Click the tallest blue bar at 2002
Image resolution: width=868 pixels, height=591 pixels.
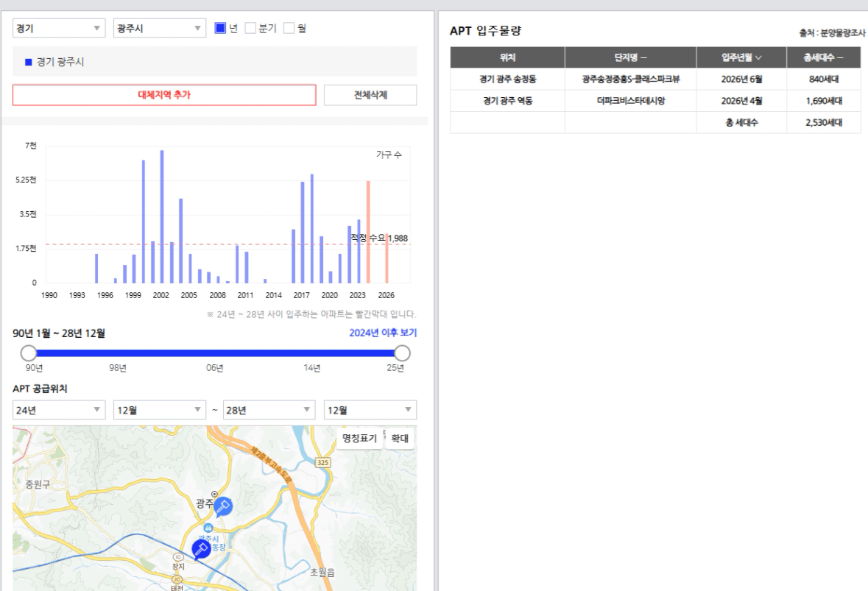(162, 216)
